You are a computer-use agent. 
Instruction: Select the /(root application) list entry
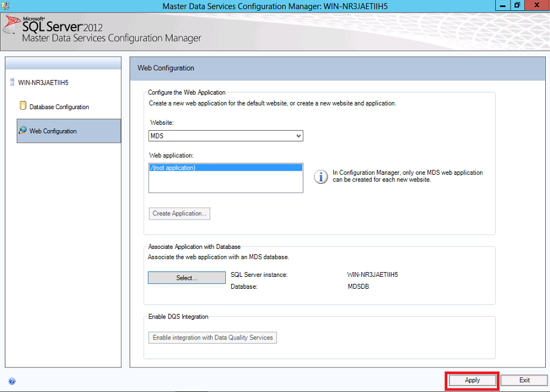(x=226, y=168)
